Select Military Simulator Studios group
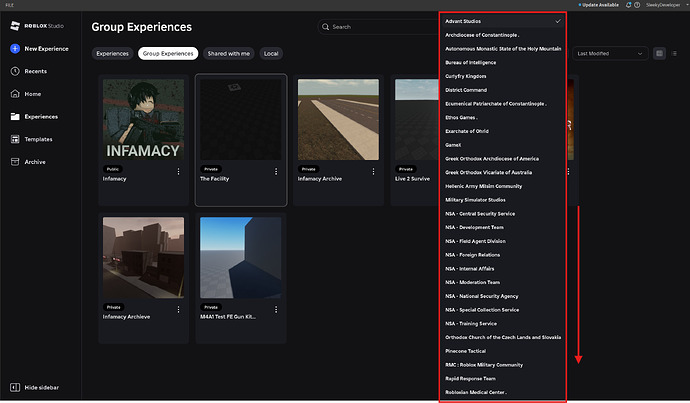The image size is (690, 403). pos(503,200)
